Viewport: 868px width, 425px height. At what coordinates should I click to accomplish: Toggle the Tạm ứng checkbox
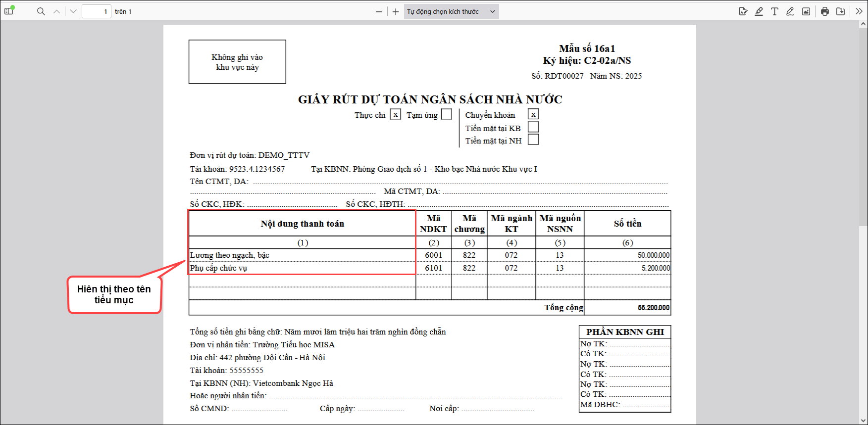click(447, 114)
